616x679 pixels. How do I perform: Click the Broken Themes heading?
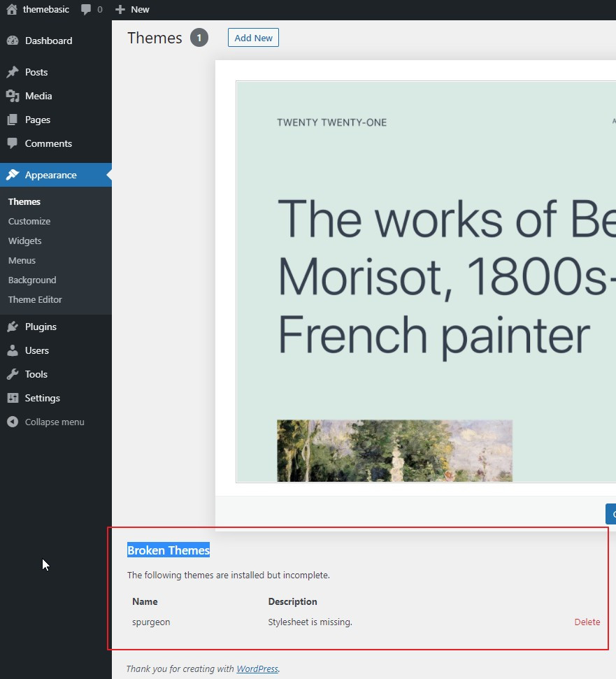tap(169, 550)
